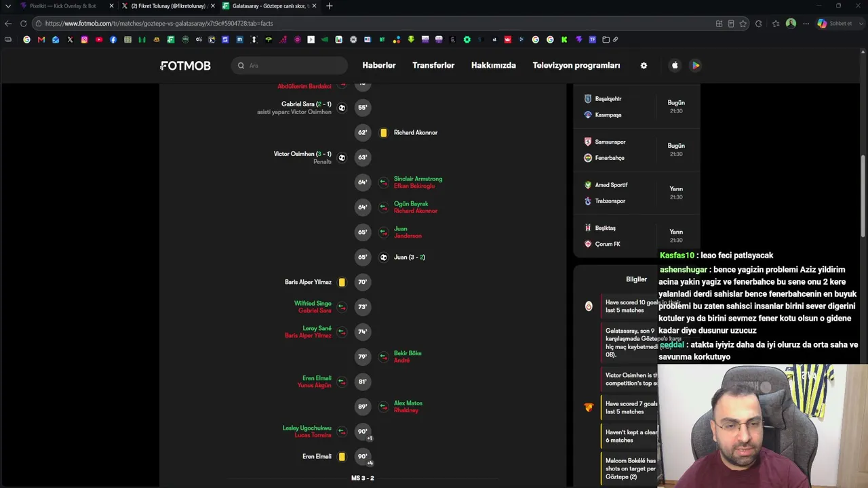Open the bookmarks folder in favorites bar

(x=606, y=39)
